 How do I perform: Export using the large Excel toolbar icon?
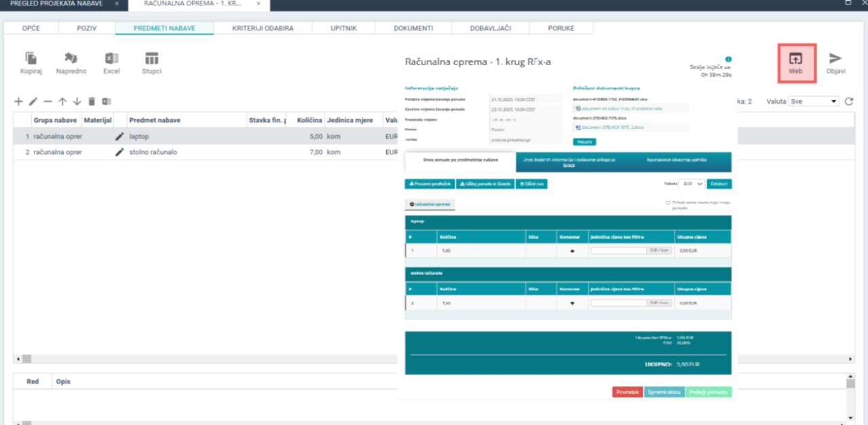(111, 59)
